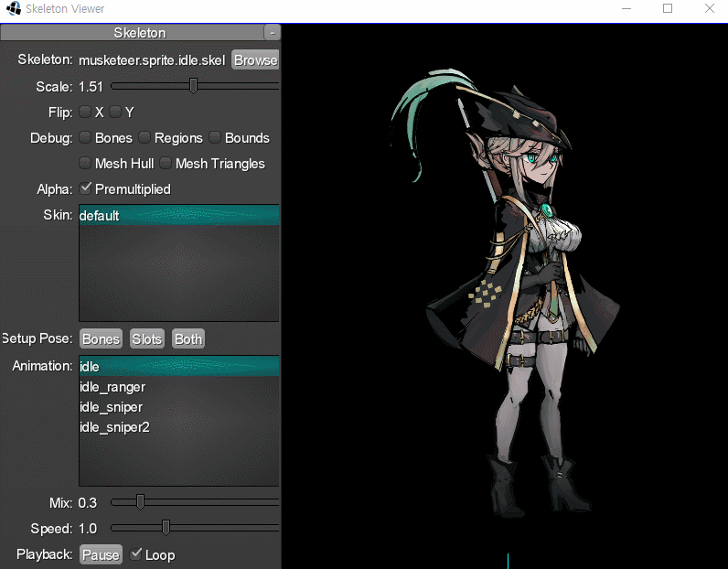Enable Flip X checkbox
This screenshot has height=569, width=728.
tap(85, 112)
